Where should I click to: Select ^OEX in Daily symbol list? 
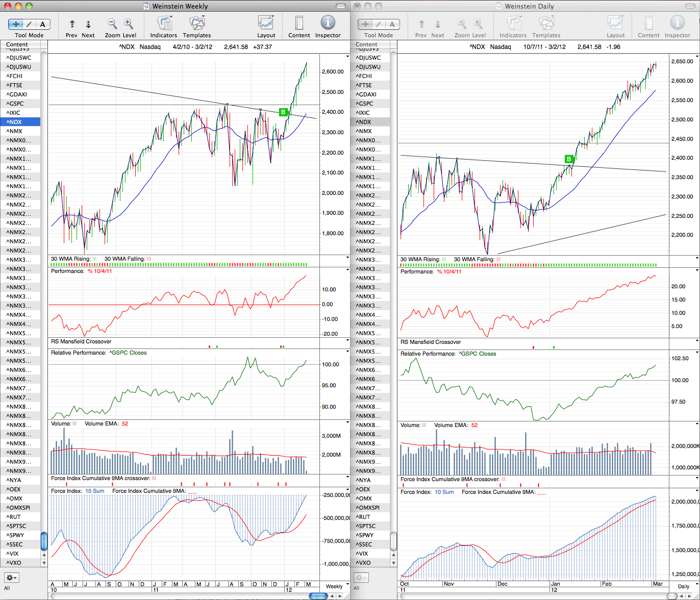[371, 489]
